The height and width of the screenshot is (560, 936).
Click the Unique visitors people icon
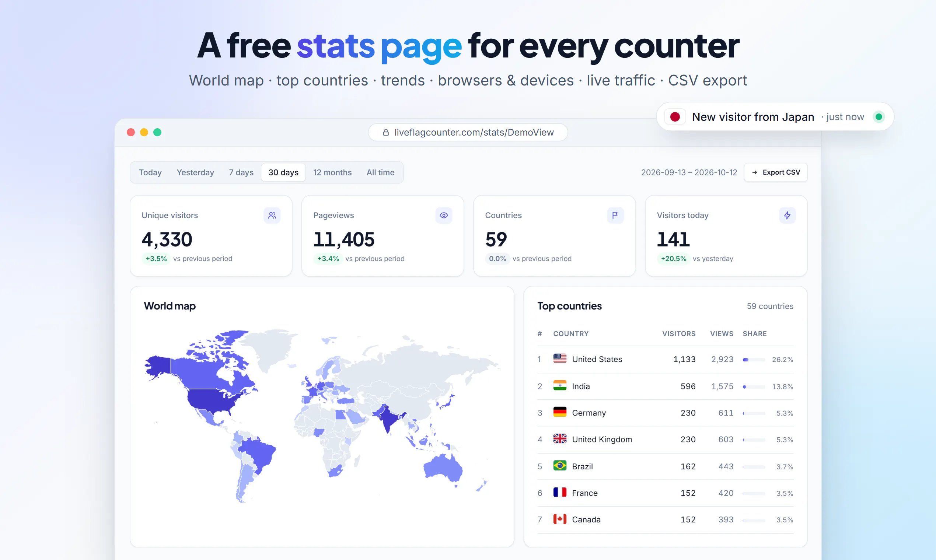272,215
